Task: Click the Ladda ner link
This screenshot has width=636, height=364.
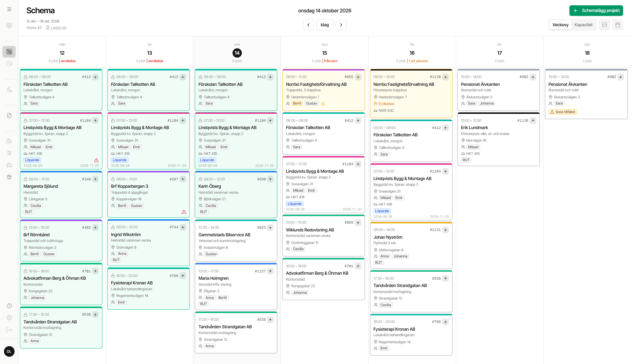Action: click(x=59, y=28)
